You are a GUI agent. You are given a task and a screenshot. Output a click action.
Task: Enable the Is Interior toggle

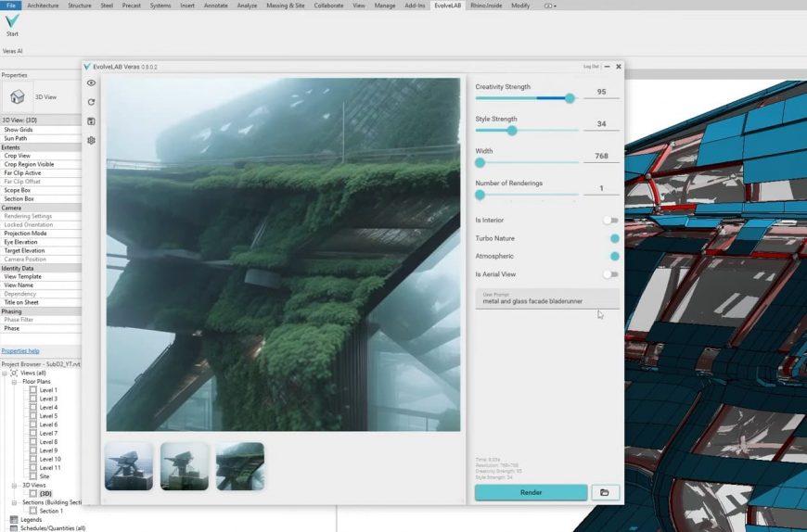(x=610, y=221)
